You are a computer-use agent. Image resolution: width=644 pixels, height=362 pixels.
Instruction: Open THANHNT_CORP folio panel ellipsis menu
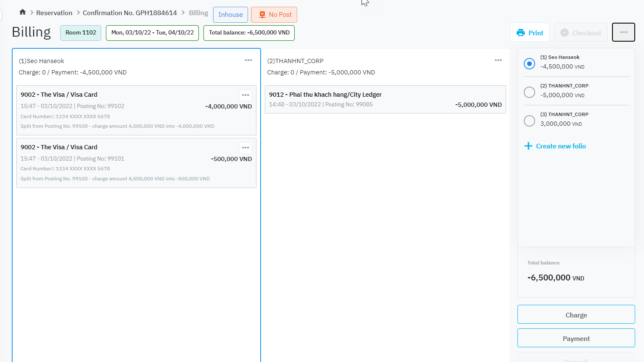(x=498, y=60)
